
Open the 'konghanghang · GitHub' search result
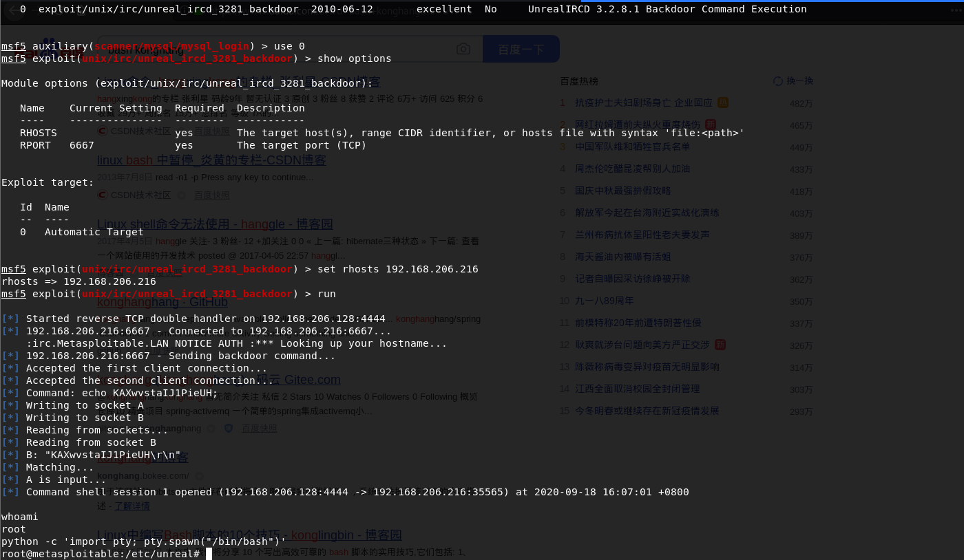click(163, 302)
